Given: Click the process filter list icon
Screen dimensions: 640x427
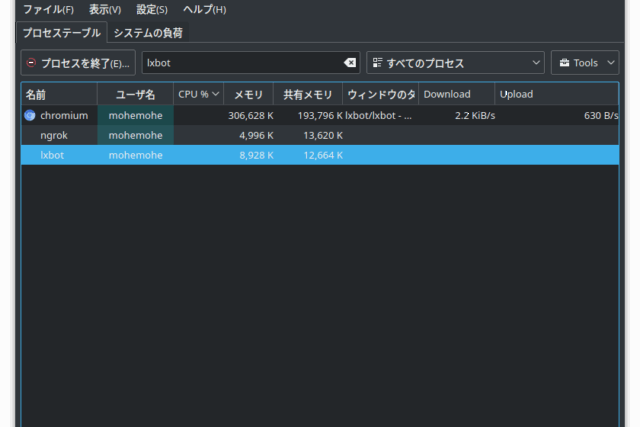Looking at the screenshot, I should point(377,63).
